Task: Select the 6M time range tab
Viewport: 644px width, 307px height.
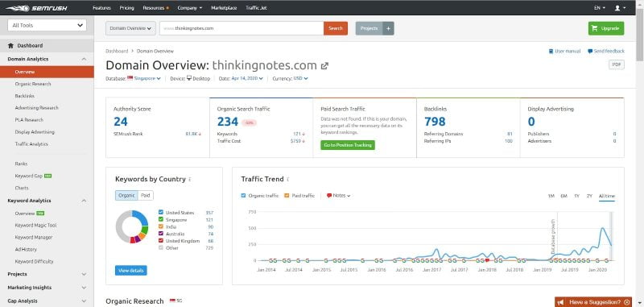Action: click(564, 196)
